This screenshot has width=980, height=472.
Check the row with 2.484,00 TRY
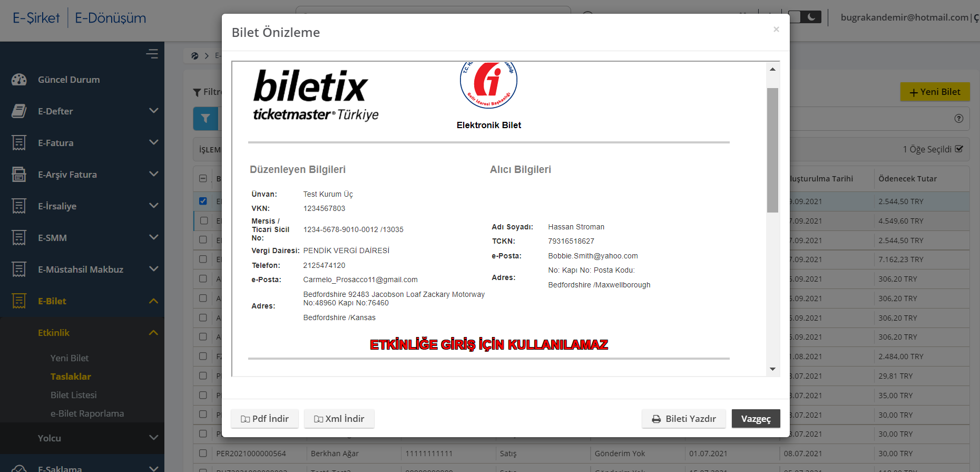pyautogui.click(x=203, y=356)
